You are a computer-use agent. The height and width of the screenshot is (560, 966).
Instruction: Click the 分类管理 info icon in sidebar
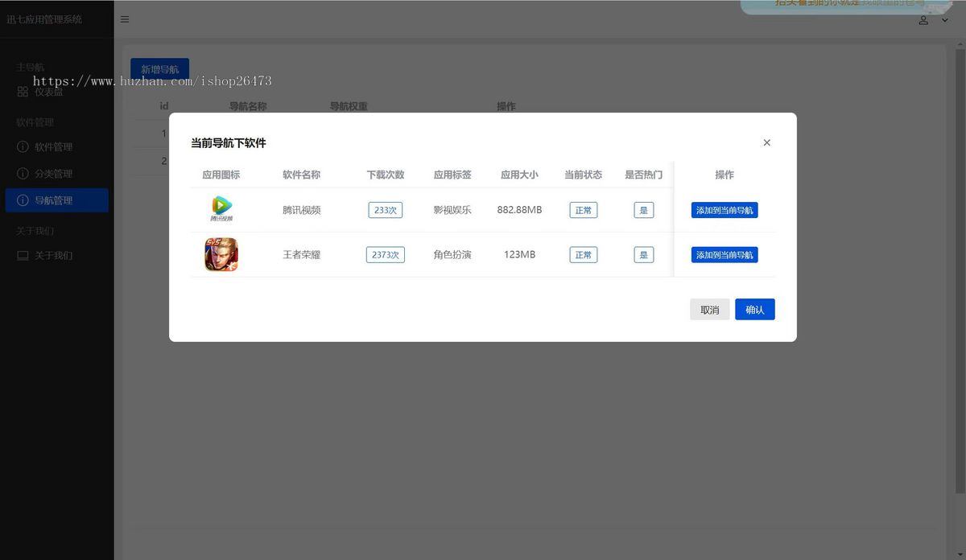(23, 173)
